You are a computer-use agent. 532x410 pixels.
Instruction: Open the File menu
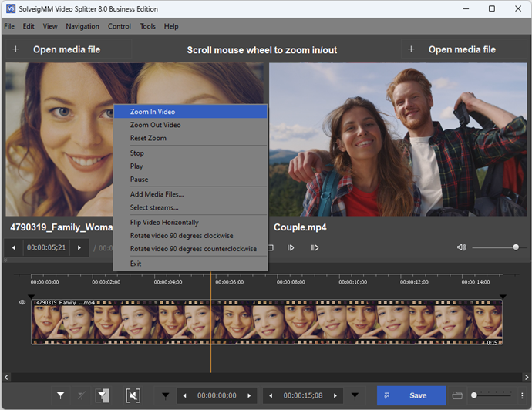tap(9, 26)
